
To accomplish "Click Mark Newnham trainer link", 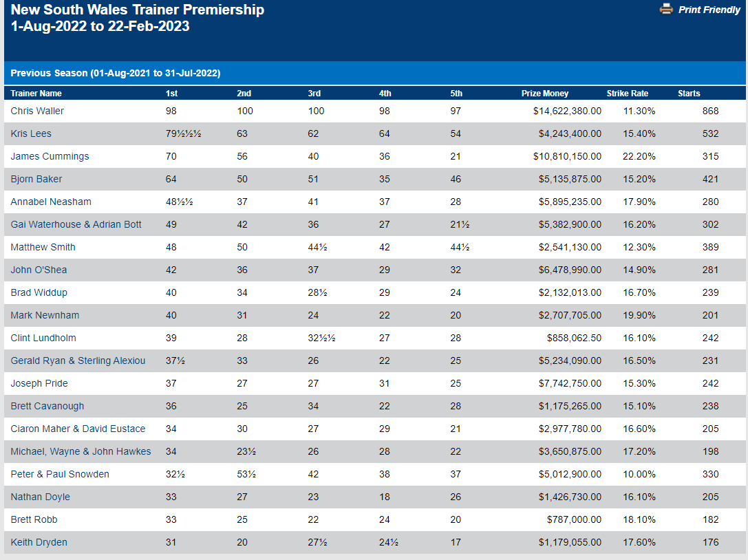I will point(45,315).
